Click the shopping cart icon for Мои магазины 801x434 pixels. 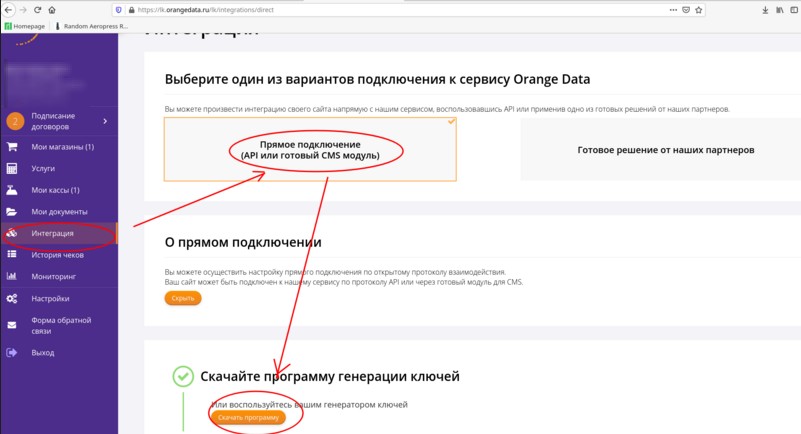[x=12, y=147]
